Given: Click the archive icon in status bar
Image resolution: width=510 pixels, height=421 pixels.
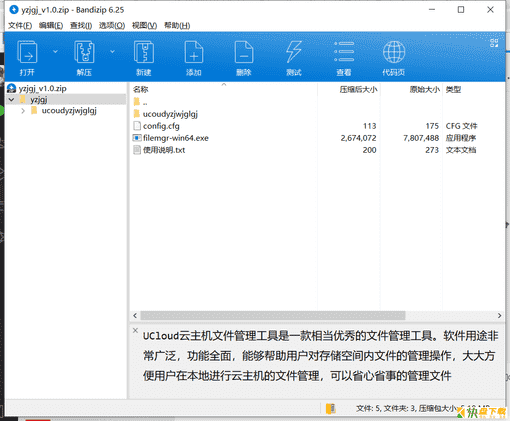Looking at the screenshot, I should [331, 408].
